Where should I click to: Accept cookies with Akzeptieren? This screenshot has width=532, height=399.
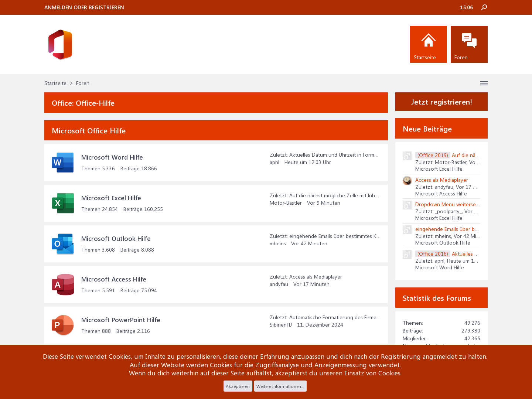point(238,386)
